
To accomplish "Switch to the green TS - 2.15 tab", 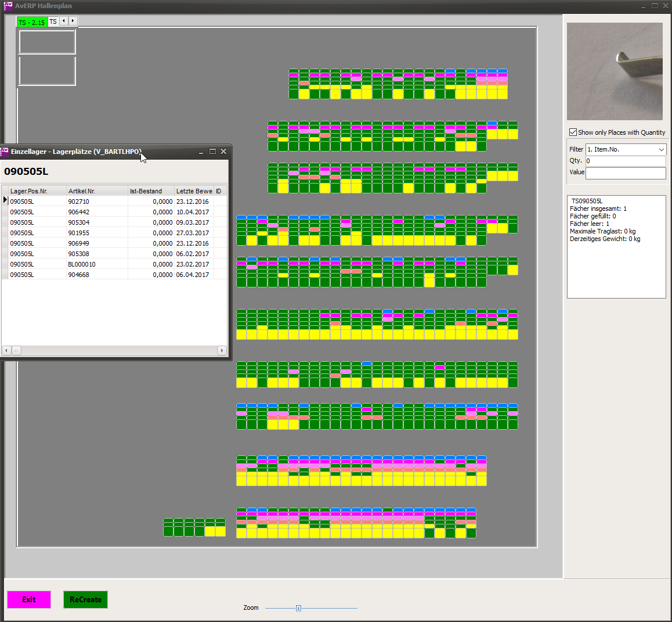I will click(x=31, y=22).
